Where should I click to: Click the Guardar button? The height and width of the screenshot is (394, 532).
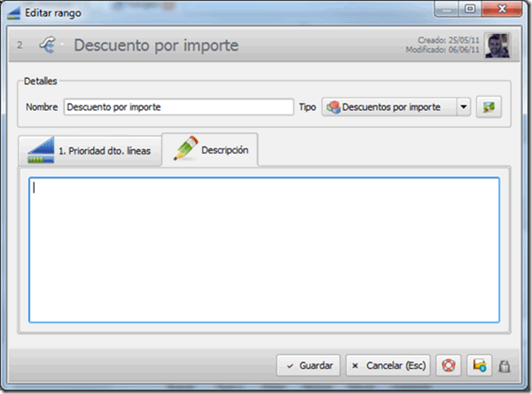[308, 366]
